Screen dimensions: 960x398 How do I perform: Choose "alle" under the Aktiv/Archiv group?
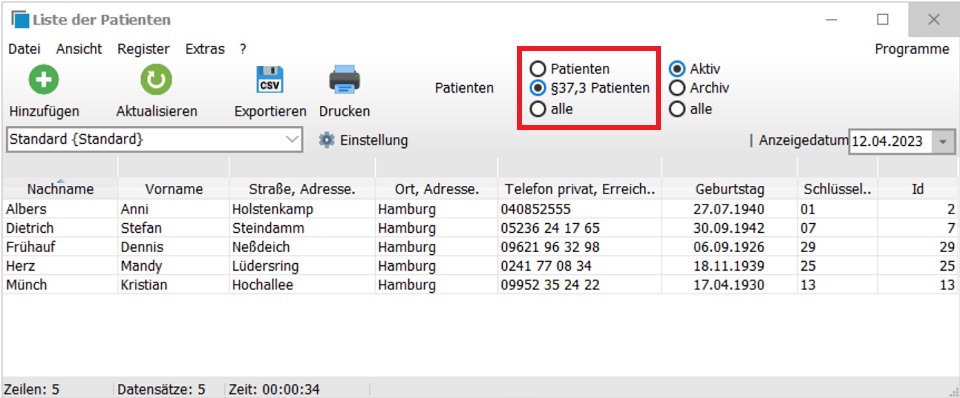tap(677, 109)
